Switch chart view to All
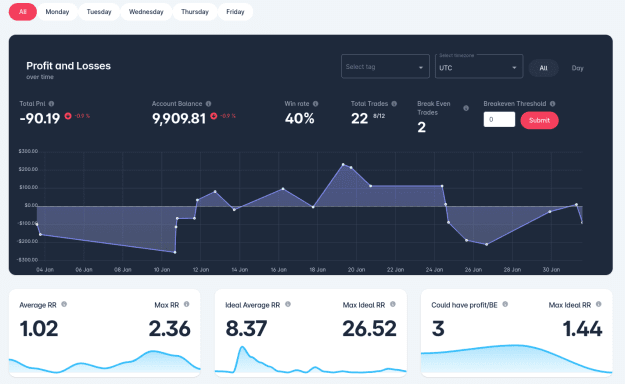 [543, 68]
